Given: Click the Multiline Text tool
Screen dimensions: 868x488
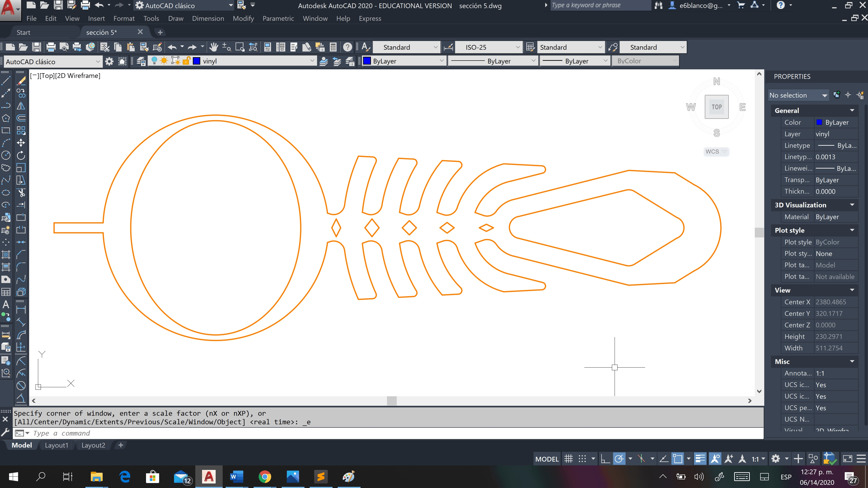Looking at the screenshot, I should click(6, 305).
